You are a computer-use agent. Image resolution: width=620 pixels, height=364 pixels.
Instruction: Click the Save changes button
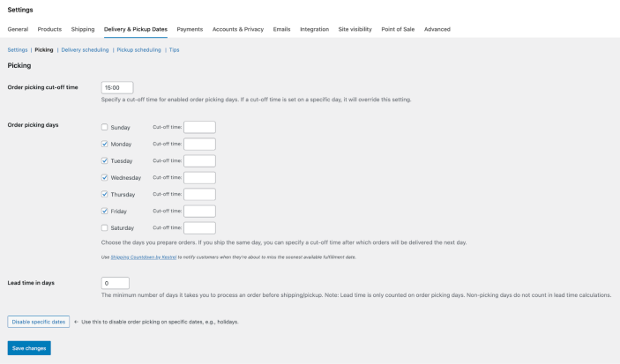[x=29, y=348]
